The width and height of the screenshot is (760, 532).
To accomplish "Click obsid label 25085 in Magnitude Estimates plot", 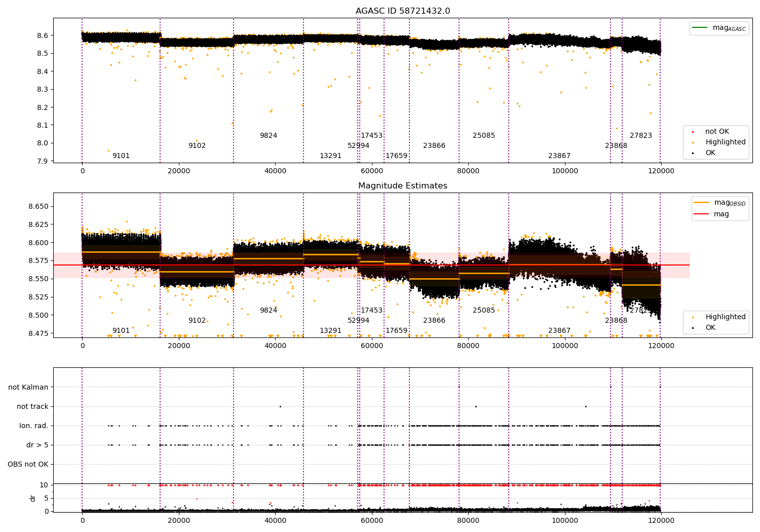I will [484, 311].
